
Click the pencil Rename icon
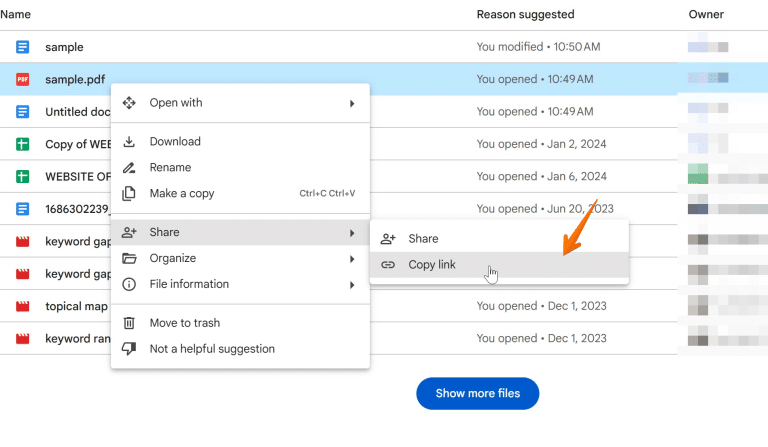point(129,167)
